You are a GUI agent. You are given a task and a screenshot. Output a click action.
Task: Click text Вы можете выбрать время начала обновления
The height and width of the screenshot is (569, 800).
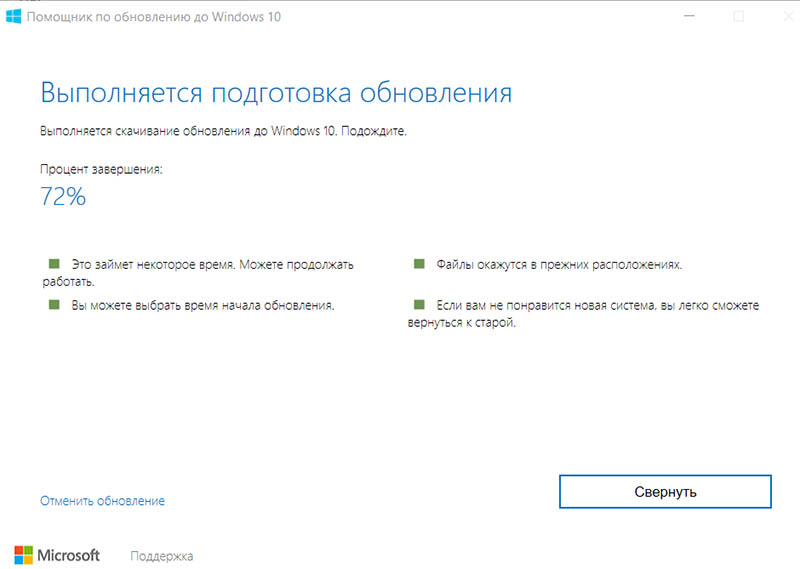tap(203, 305)
